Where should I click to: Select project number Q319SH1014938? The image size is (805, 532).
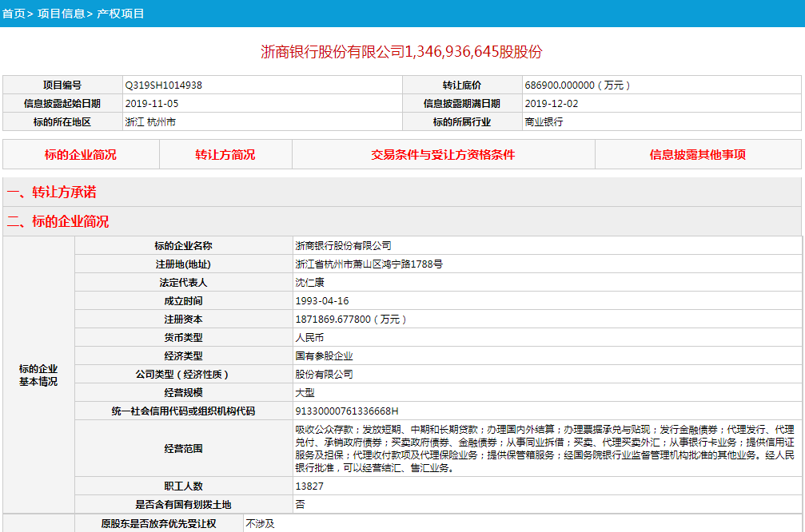coord(164,85)
